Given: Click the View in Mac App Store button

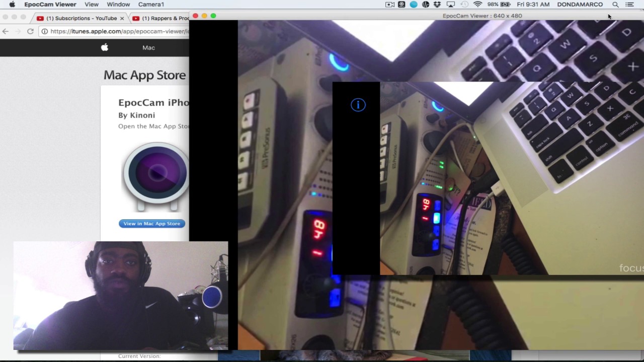Looking at the screenshot, I should [x=152, y=224].
